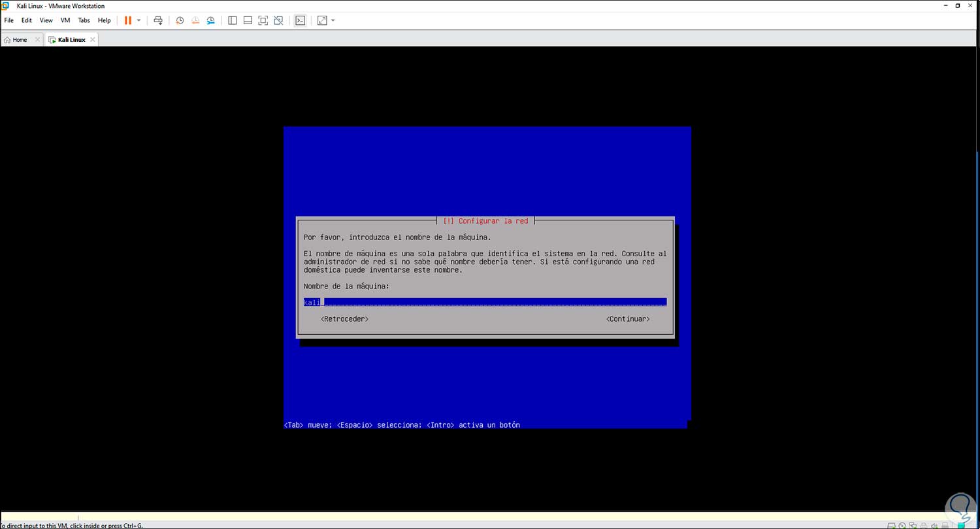Image resolution: width=980 pixels, height=529 pixels.
Task: Open the power options dropdown arrow
Action: 139,20
